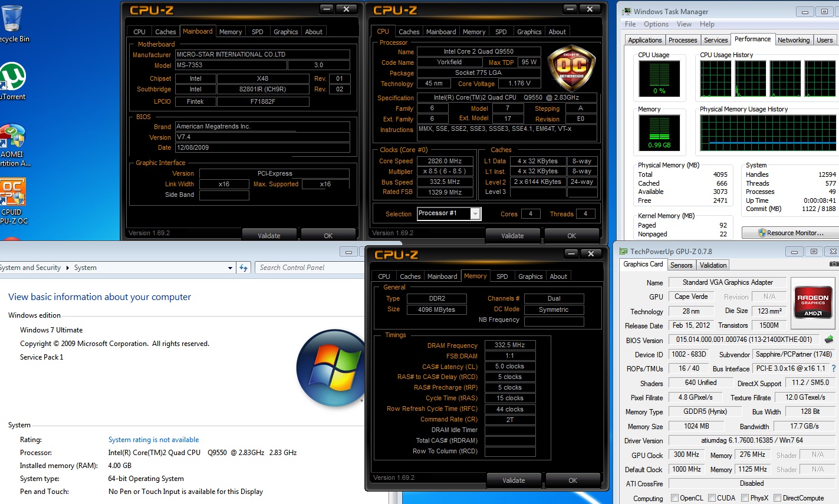Open the 'System rating is not available' link
The image size is (839, 504).
pyautogui.click(x=153, y=440)
